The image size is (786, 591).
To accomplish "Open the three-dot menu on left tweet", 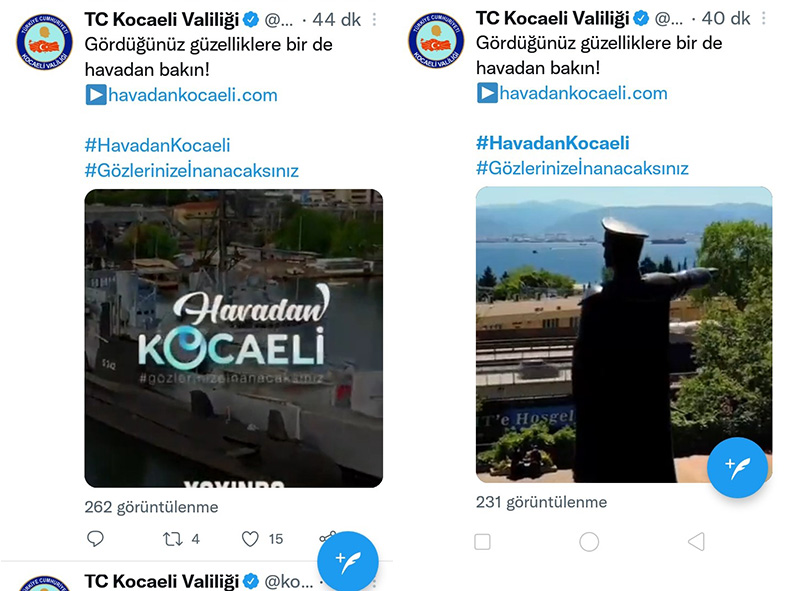I will tap(374, 20).
